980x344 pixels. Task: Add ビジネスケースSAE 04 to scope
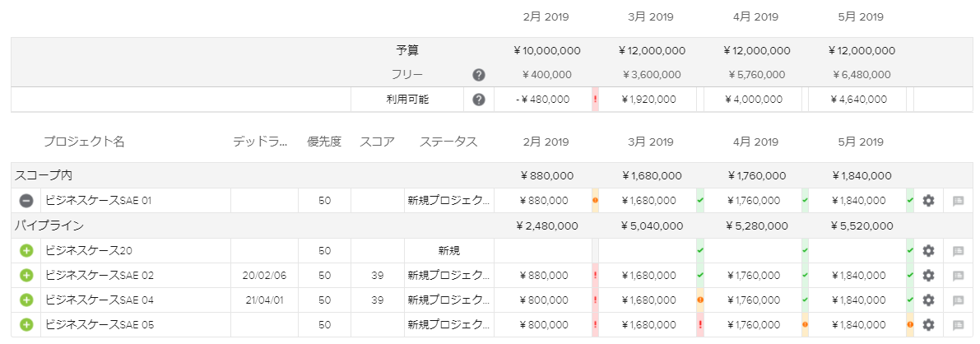26,300
